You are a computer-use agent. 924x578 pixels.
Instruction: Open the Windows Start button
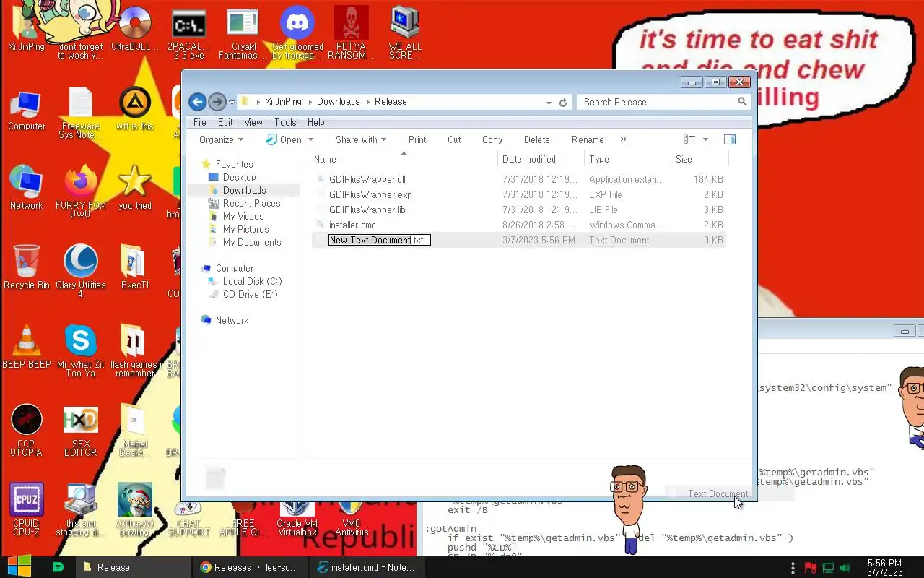pyautogui.click(x=19, y=566)
